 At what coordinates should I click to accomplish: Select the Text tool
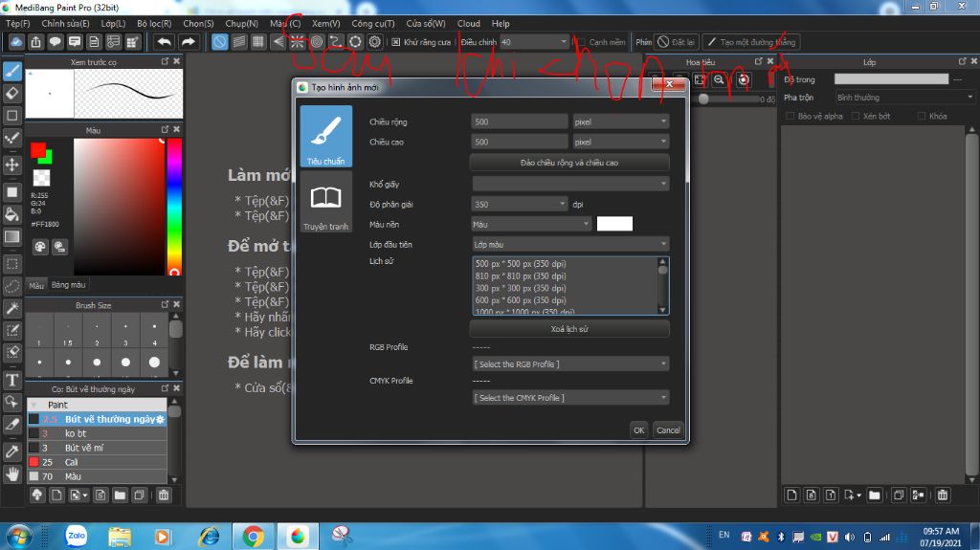[11, 380]
